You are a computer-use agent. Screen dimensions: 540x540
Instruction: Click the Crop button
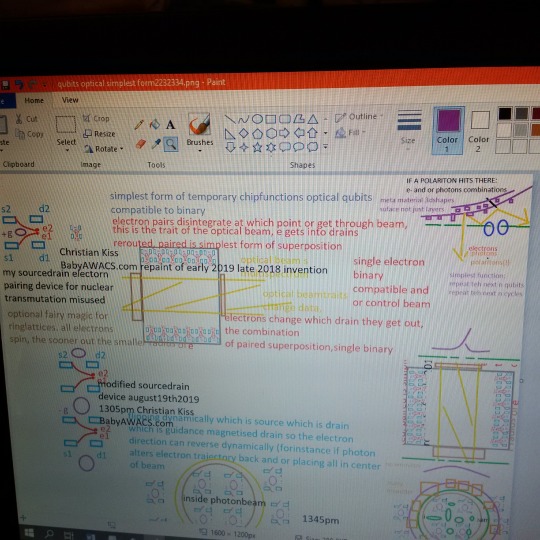coord(96,118)
